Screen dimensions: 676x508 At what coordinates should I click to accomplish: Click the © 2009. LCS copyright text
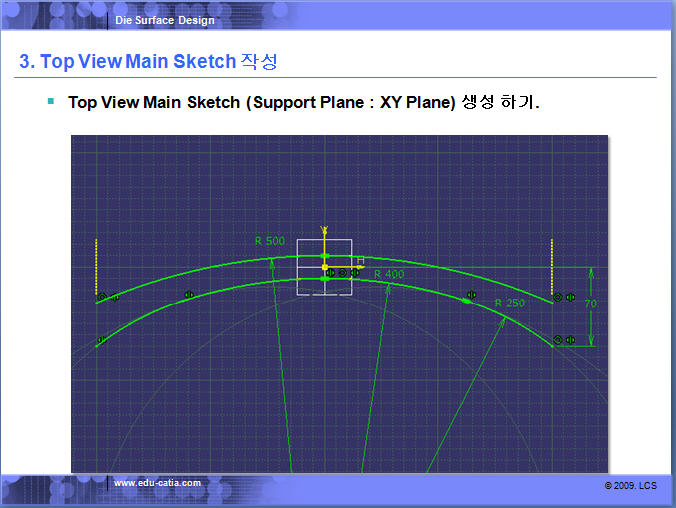[x=630, y=484]
